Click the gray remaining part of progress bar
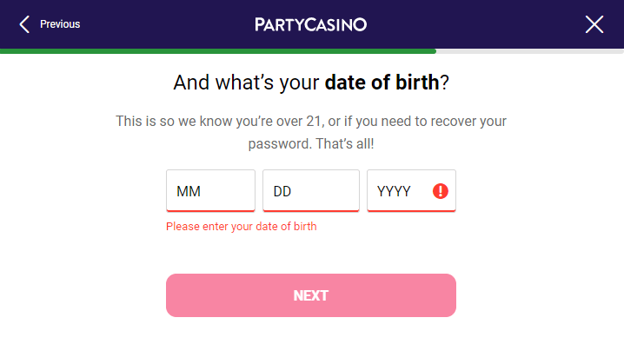624x364 pixels. pyautogui.click(x=530, y=51)
